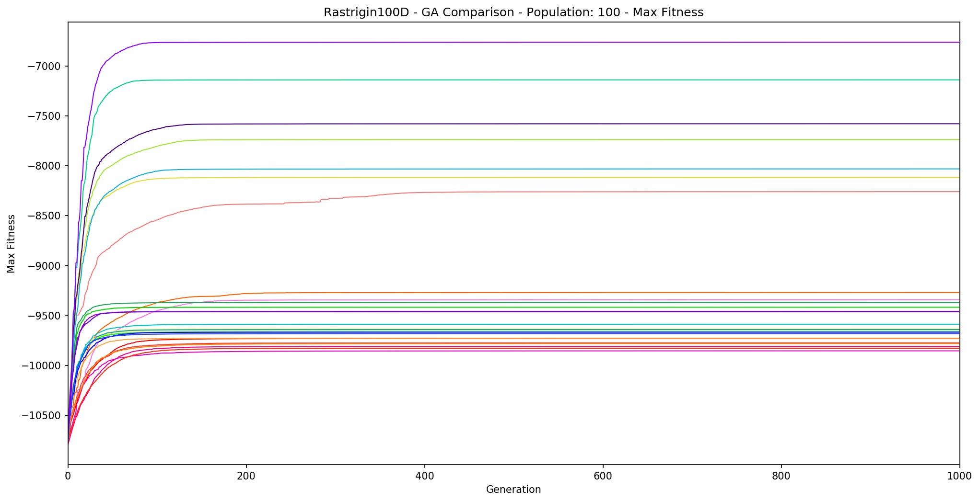The image size is (980, 502).
Task: Click the x-axis tick label 1000
Action: [959, 475]
